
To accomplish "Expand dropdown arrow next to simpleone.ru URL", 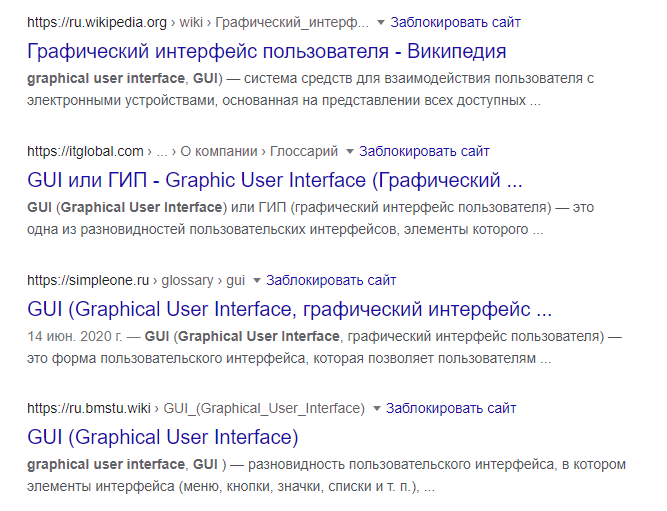I will point(257,281).
